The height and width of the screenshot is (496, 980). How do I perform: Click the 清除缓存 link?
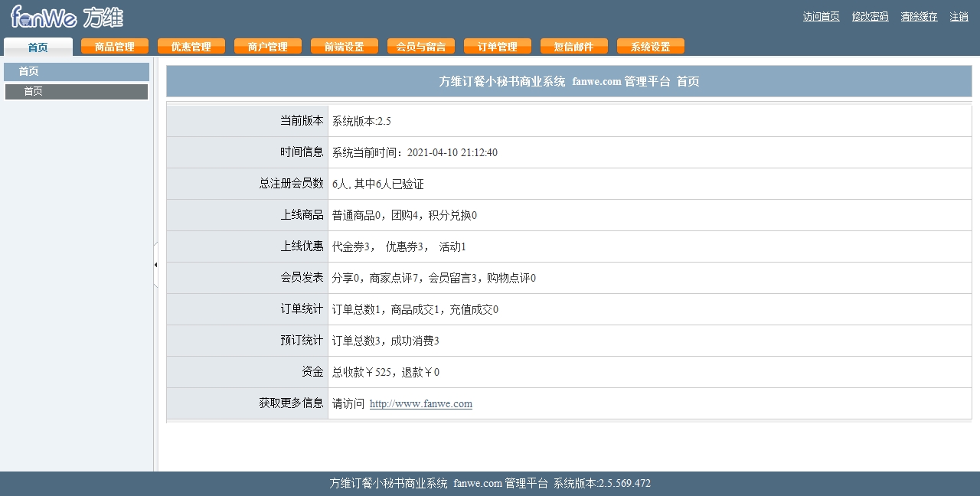click(919, 16)
